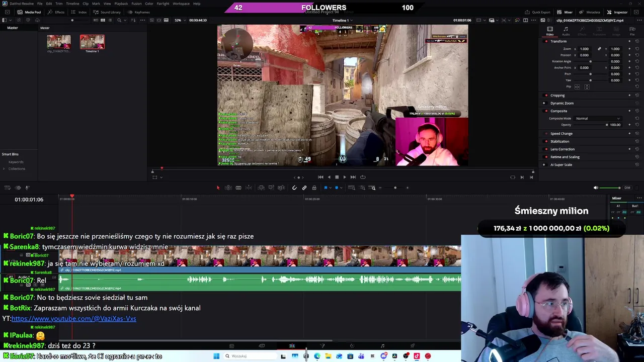The width and height of the screenshot is (644, 362).
Task: Reset the Opacity value
Action: [x=637, y=125]
